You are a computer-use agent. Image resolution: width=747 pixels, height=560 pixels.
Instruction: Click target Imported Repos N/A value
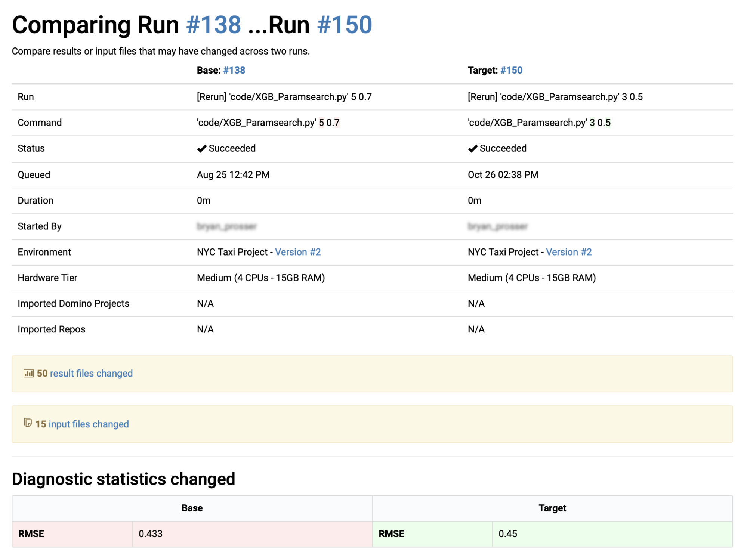click(476, 329)
